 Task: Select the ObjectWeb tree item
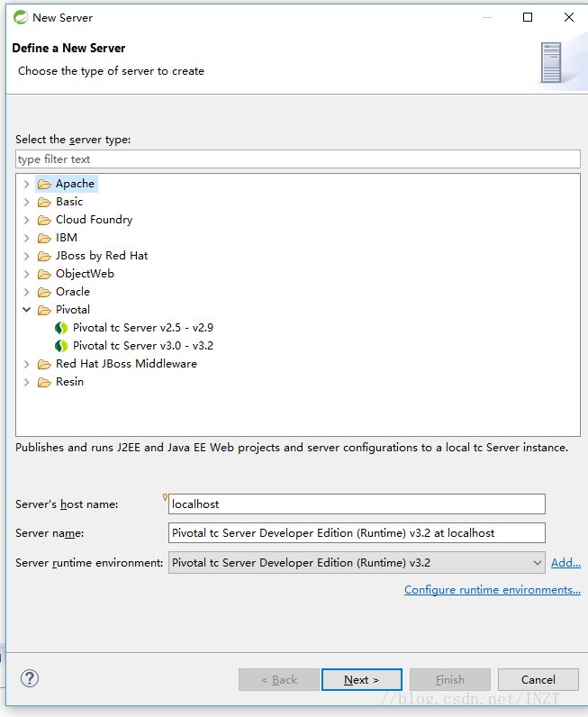(85, 274)
